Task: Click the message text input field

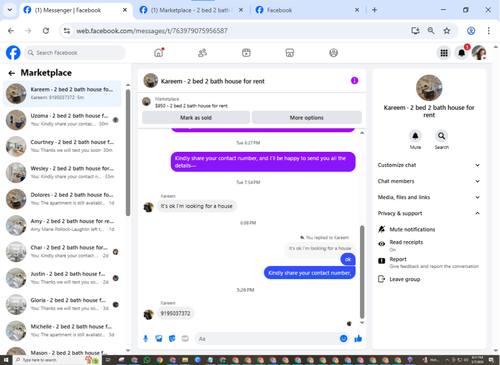Action: pyautogui.click(x=267, y=339)
